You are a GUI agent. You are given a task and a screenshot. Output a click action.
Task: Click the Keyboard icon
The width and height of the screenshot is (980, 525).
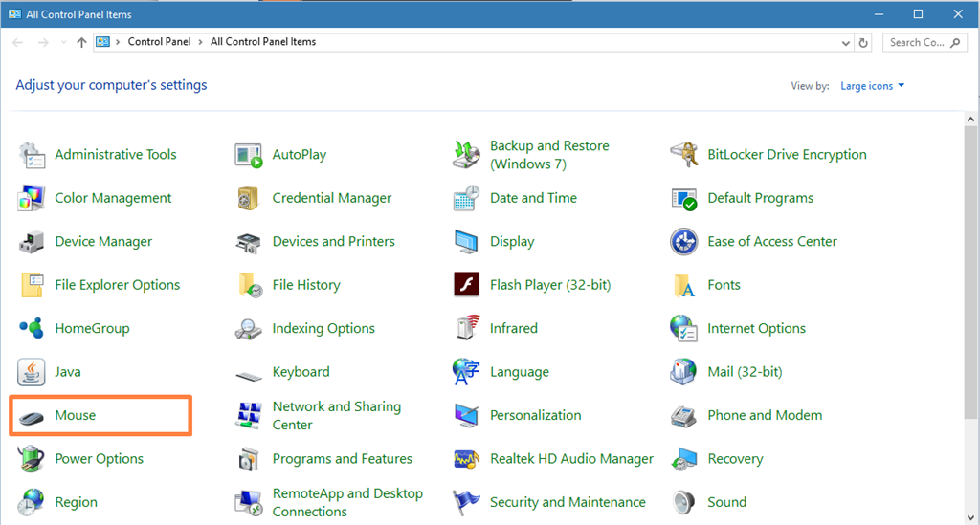[249, 375]
